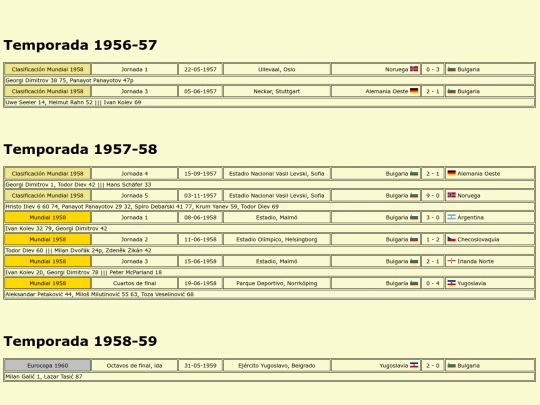
Task: Click West Germany flag beside 'Alemania Oeste' in 15-09-1957 row
Action: click(451, 173)
